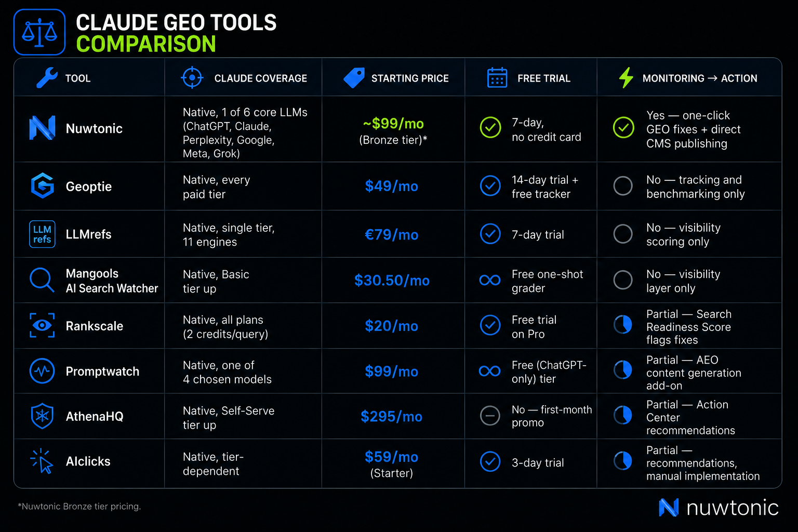Click the LLMrefs logo badge
The width and height of the screenshot is (798, 532).
[42, 234]
